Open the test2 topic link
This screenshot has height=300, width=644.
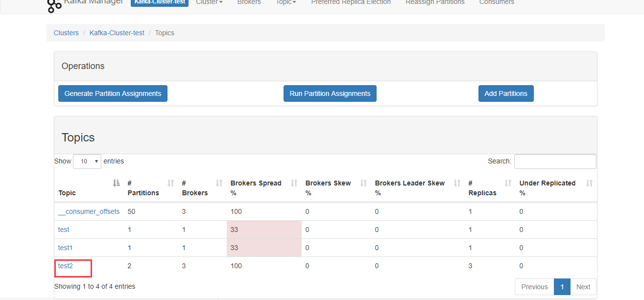pos(65,266)
